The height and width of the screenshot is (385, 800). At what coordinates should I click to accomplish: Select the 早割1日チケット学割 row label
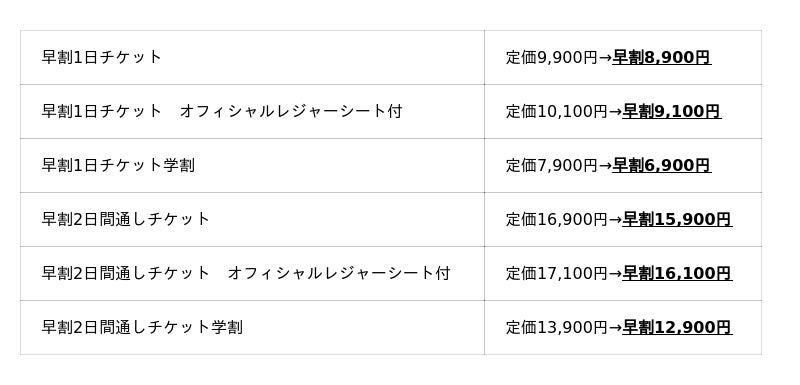click(x=118, y=165)
